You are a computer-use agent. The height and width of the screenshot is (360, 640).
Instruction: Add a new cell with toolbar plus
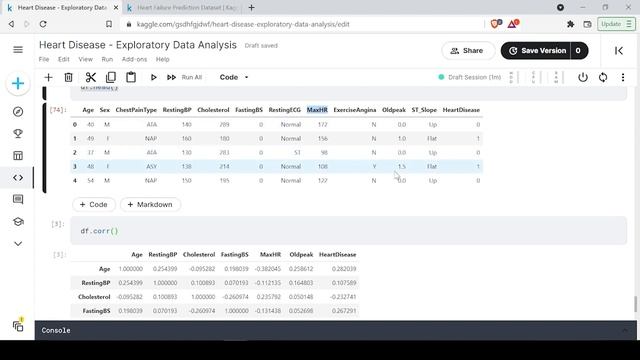coord(48,77)
